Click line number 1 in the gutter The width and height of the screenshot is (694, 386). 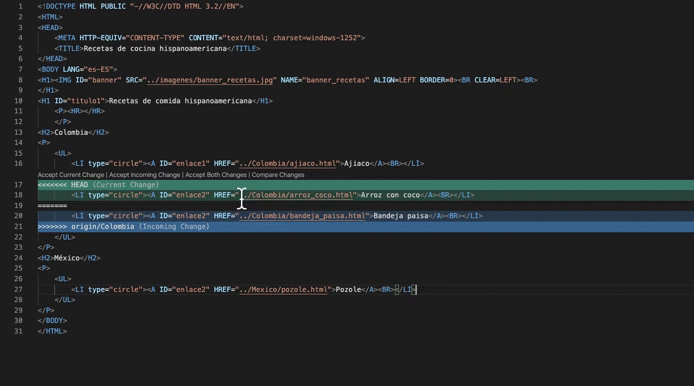coord(20,7)
